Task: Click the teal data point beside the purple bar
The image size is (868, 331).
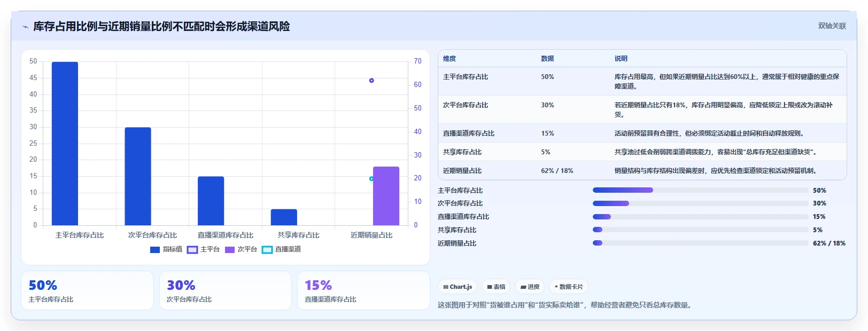Action: [371, 179]
